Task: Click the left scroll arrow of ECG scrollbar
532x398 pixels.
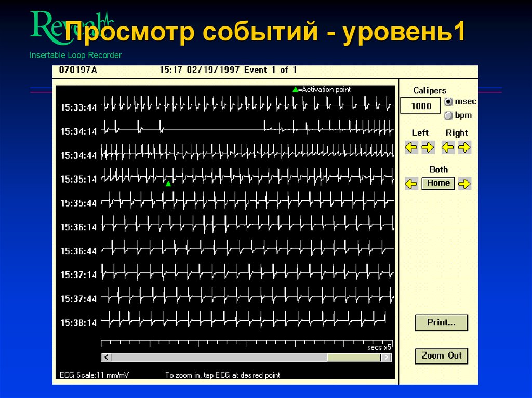Action: click(106, 357)
